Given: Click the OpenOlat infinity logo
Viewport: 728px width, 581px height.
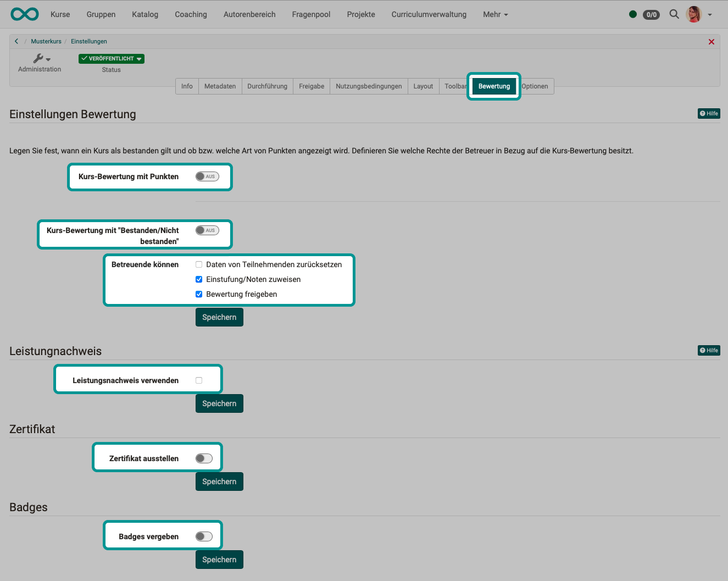Looking at the screenshot, I should click(24, 14).
